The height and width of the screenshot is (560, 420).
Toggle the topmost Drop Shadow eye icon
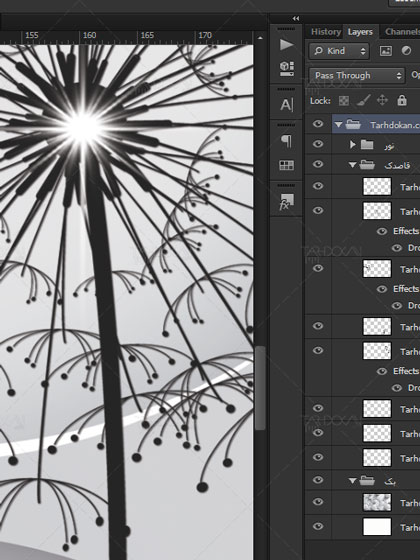(396, 248)
